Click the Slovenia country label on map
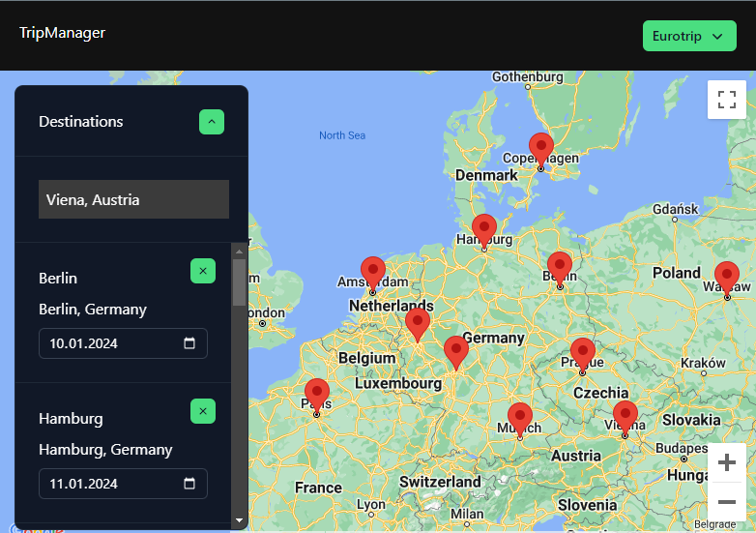This screenshot has height=533, width=756. pyautogui.click(x=587, y=505)
